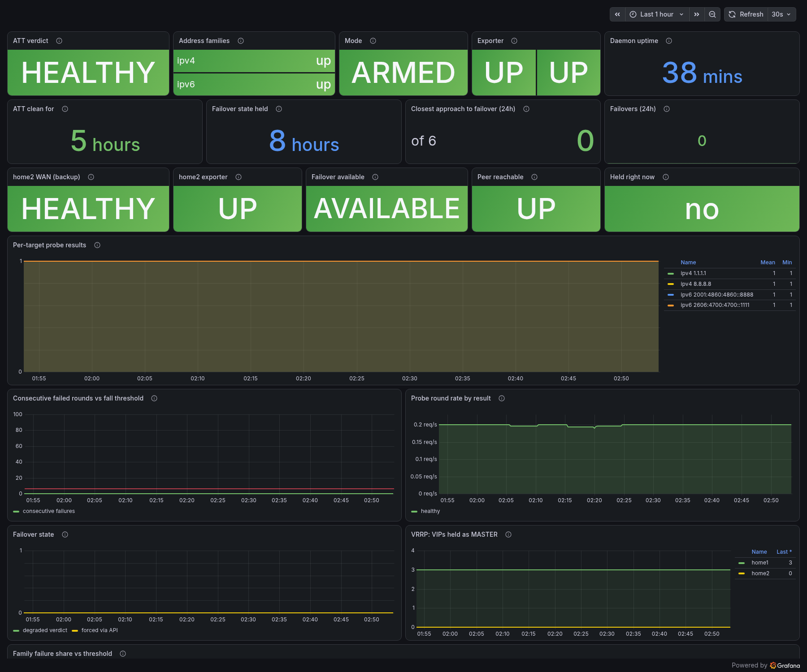This screenshot has height=672, width=807.
Task: Open the Last 1 hour time picker
Action: tap(656, 14)
